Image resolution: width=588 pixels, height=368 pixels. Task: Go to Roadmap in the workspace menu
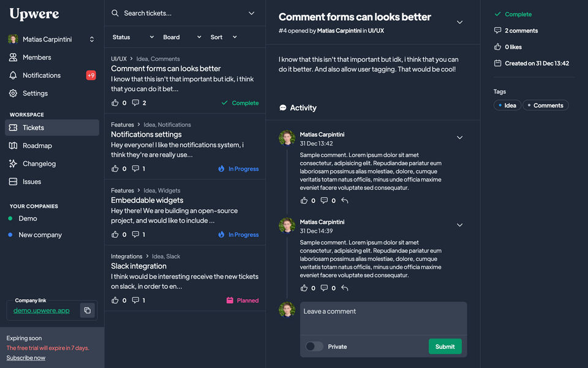[37, 146]
